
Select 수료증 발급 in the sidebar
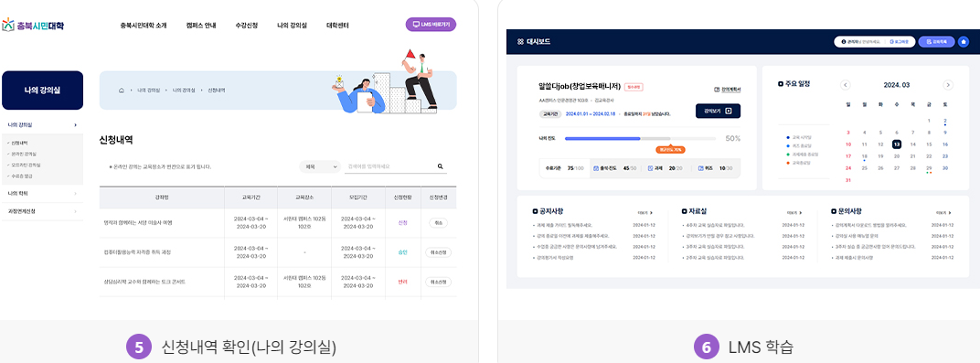[22, 176]
